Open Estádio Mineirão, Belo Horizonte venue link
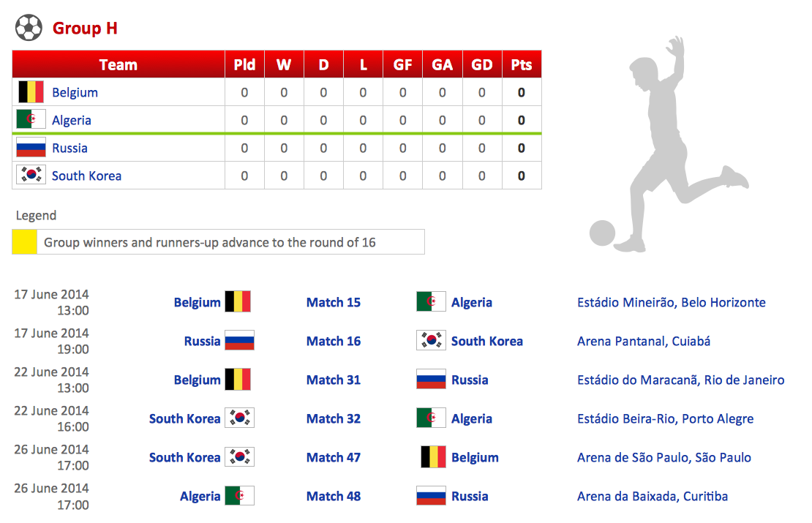The width and height of the screenshot is (812, 523). coord(671,302)
